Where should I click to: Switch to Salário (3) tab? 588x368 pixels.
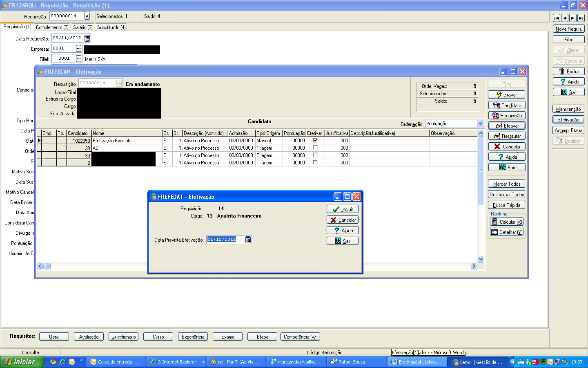(x=83, y=27)
